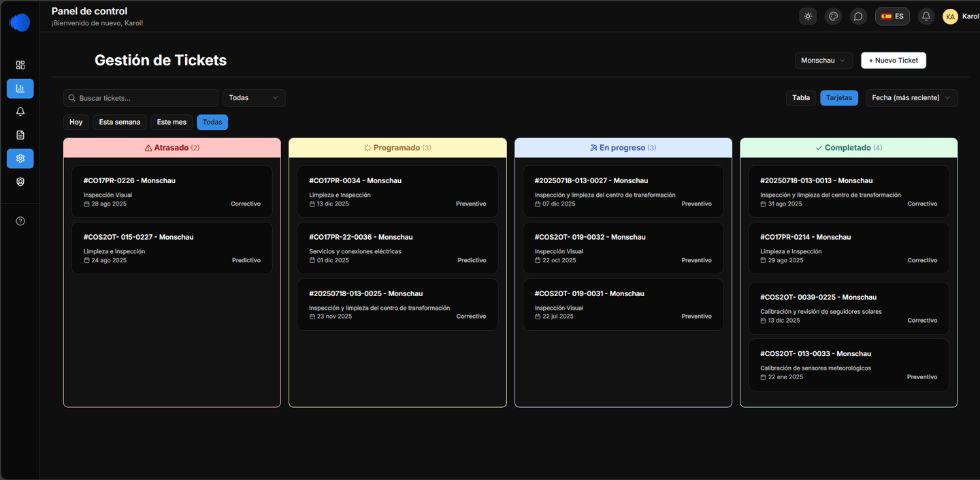Switch to Tabla view

[x=801, y=98]
